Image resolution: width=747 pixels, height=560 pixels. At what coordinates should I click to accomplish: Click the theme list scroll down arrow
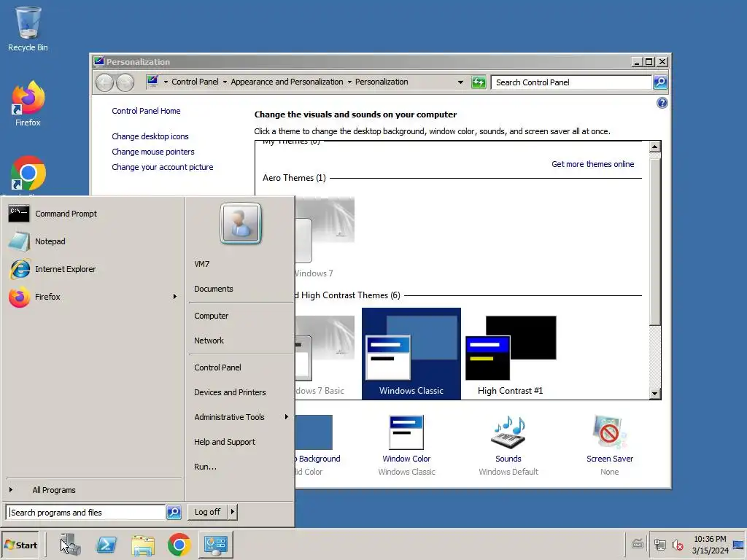coord(655,393)
